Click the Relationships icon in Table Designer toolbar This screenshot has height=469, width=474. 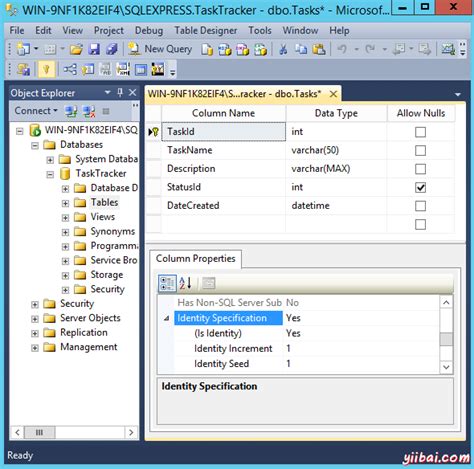click(70, 69)
